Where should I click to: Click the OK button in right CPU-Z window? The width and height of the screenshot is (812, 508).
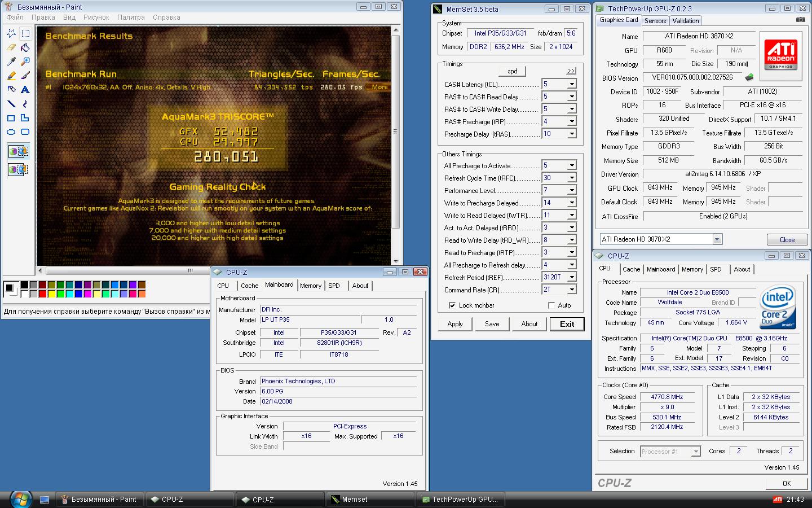click(787, 483)
